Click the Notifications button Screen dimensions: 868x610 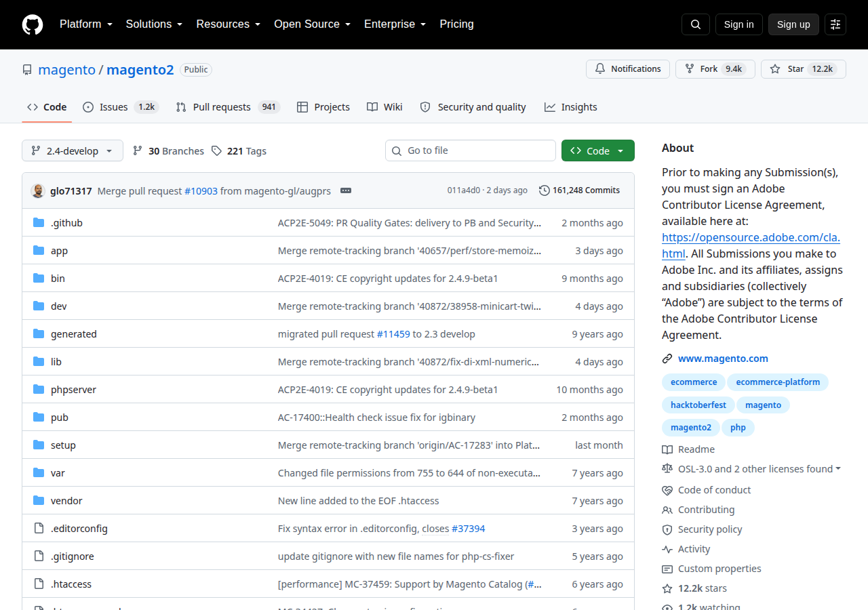click(628, 69)
